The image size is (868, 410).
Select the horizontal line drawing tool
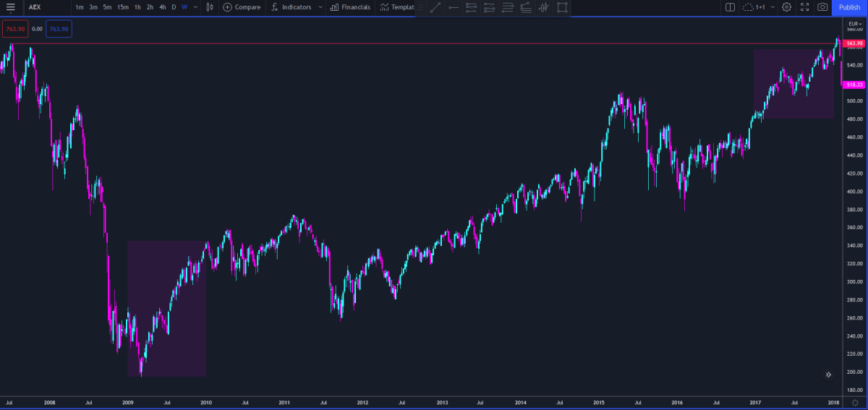coord(454,8)
